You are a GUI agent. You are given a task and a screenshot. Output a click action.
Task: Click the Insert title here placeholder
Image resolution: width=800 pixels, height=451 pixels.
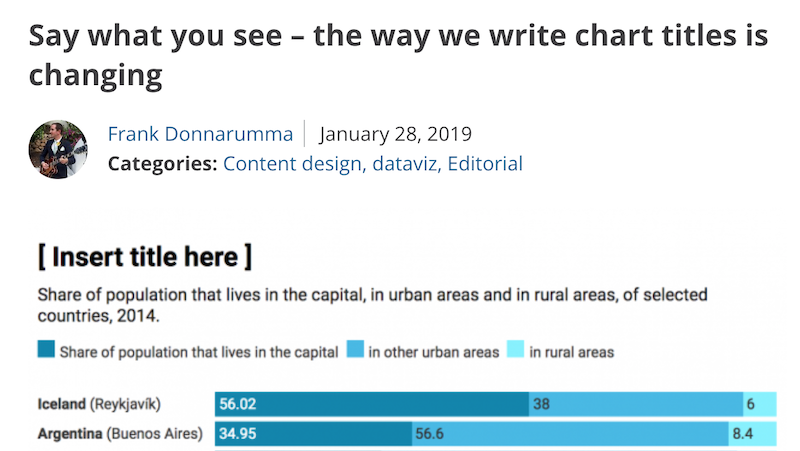click(x=145, y=257)
